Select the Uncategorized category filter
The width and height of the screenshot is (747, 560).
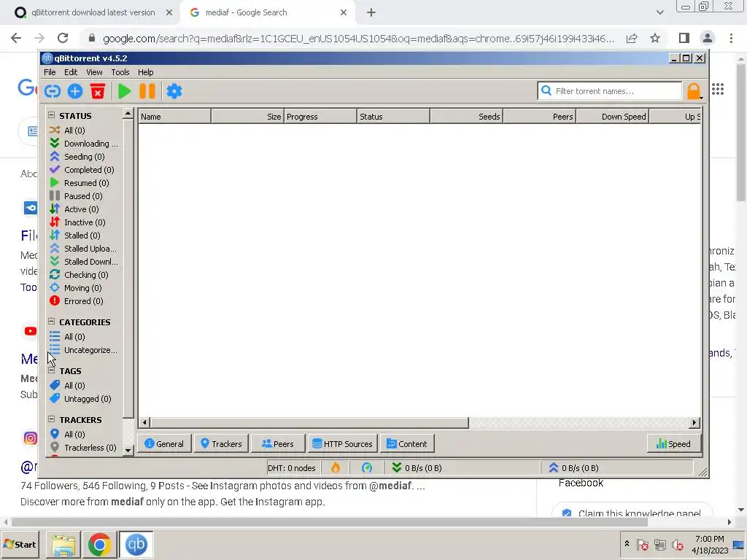click(x=83, y=350)
